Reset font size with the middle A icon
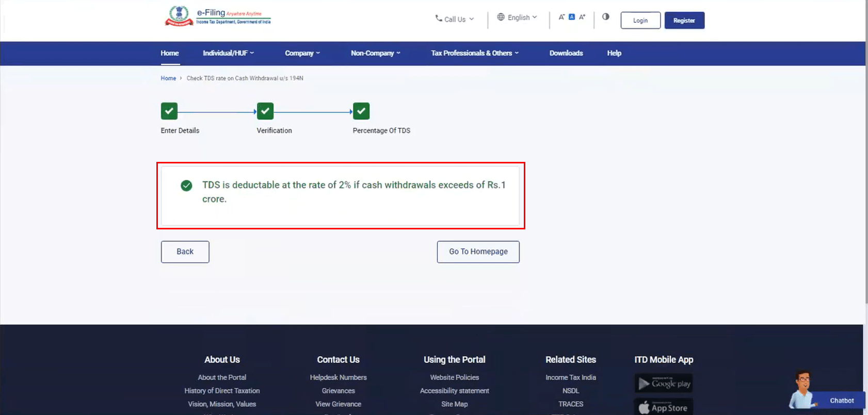 572,17
